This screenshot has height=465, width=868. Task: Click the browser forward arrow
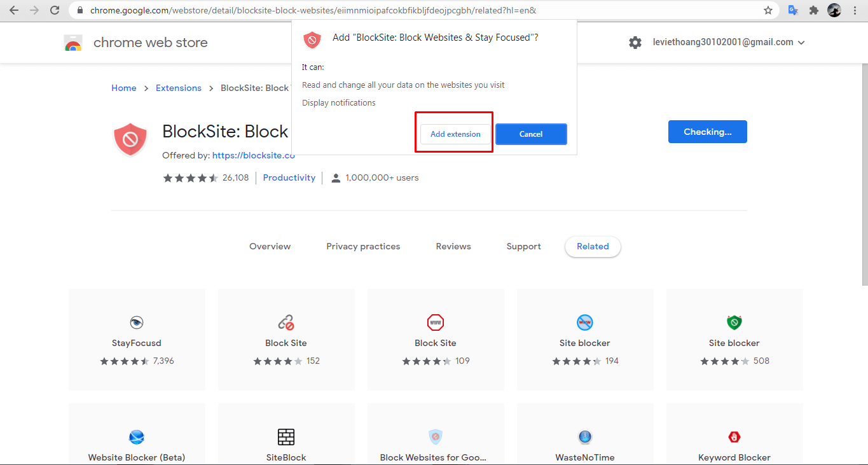click(34, 10)
